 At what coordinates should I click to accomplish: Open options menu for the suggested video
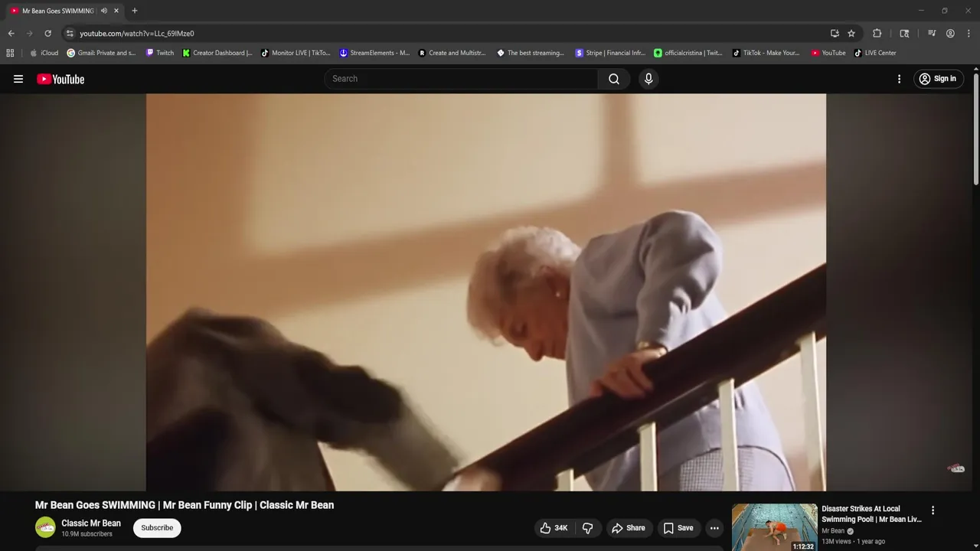[933, 510]
